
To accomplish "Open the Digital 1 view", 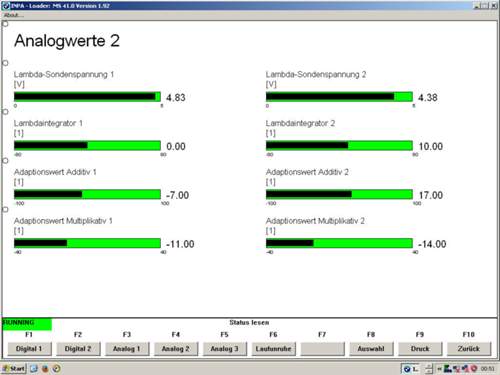I will click(29, 349).
